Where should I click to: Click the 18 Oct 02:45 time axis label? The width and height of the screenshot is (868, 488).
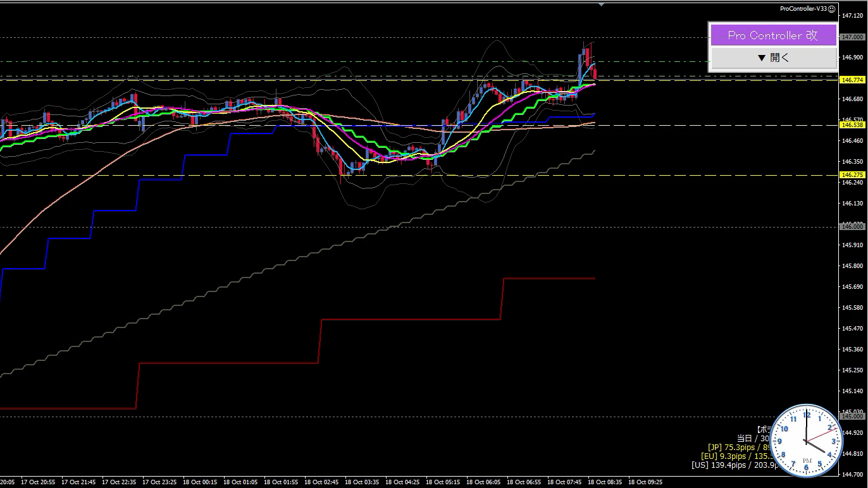[321, 482]
